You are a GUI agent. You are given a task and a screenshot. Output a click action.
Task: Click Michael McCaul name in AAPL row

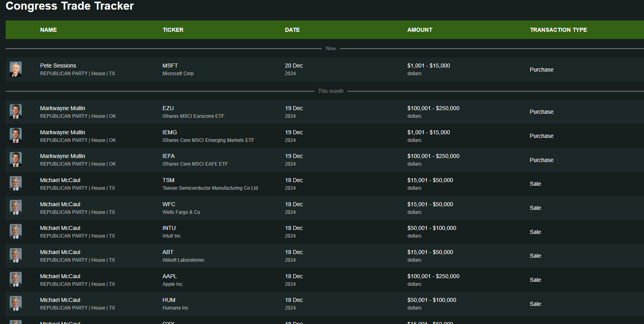pos(60,276)
